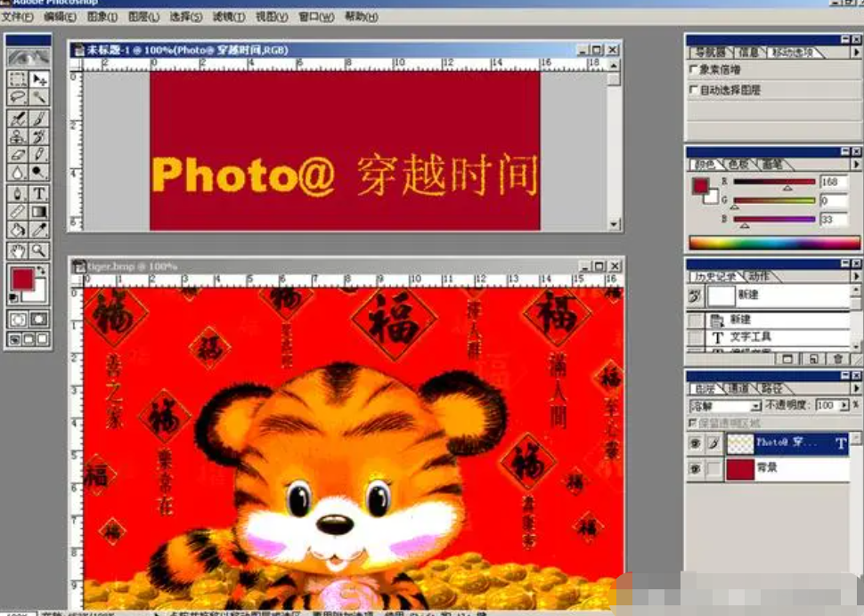Image resolution: width=864 pixels, height=616 pixels.
Task: Enable the 象素倍增 checkbox
Action: [x=695, y=69]
